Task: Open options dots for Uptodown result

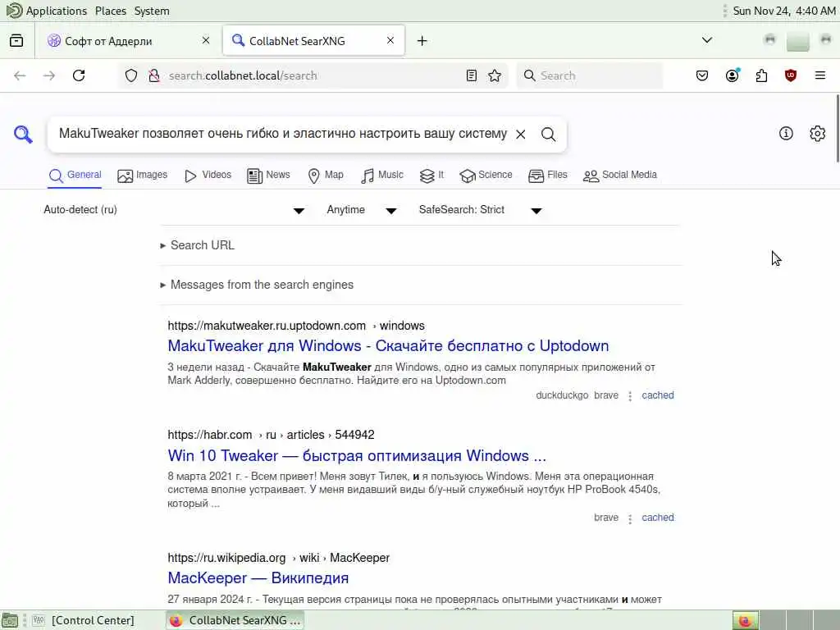Action: 630,396
